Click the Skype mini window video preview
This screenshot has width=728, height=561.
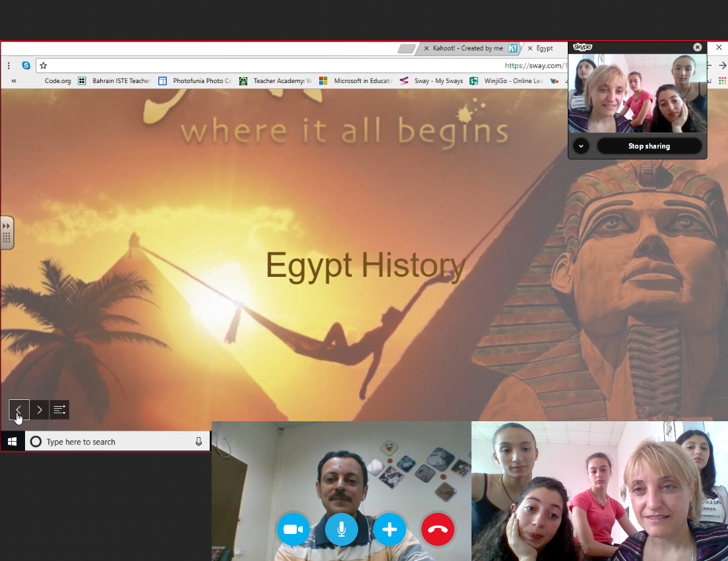click(638, 93)
